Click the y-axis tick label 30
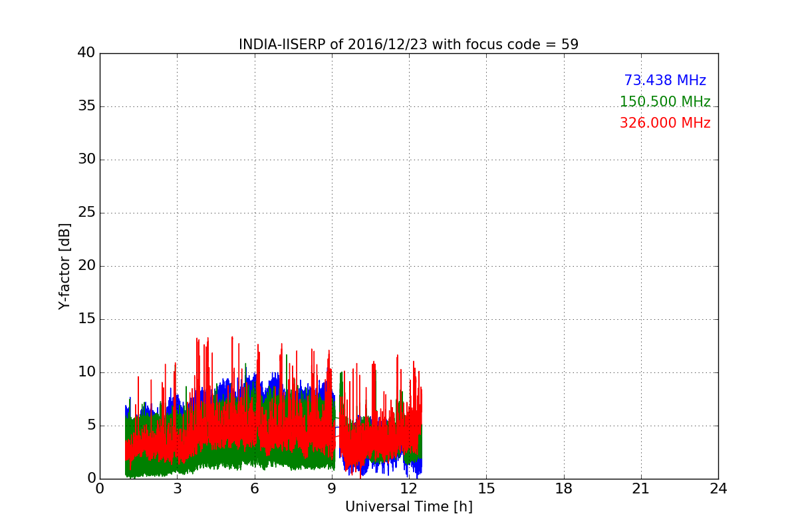The image size is (798, 532). pyautogui.click(x=86, y=160)
